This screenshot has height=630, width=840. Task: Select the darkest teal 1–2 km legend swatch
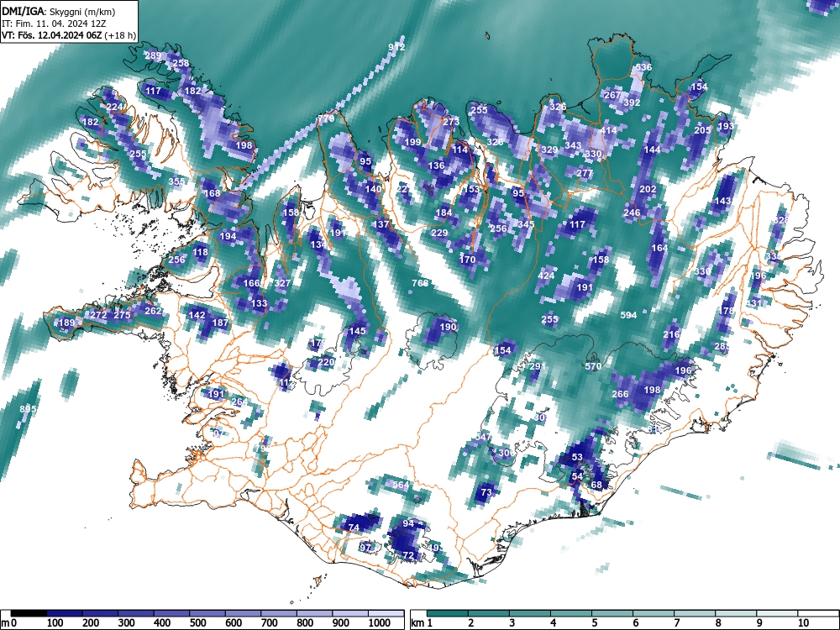click(x=448, y=613)
